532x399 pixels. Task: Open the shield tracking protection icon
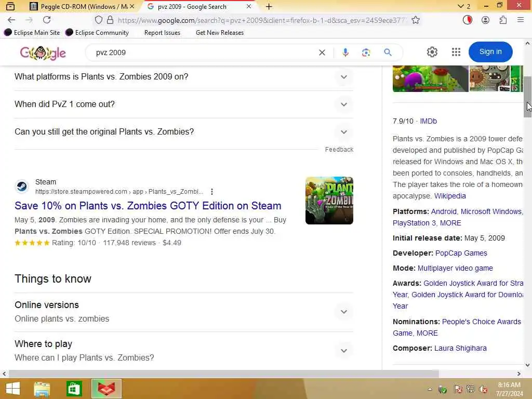pos(98,20)
